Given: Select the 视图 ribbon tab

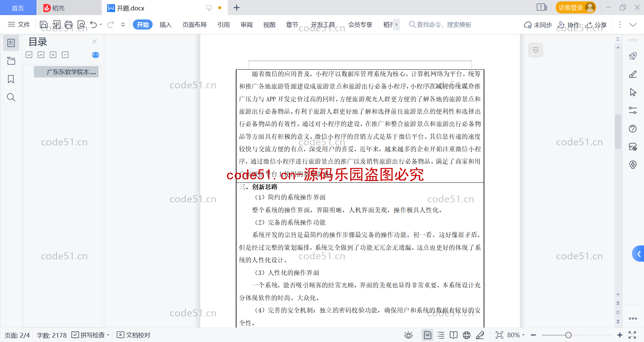Looking at the screenshot, I should coord(269,24).
